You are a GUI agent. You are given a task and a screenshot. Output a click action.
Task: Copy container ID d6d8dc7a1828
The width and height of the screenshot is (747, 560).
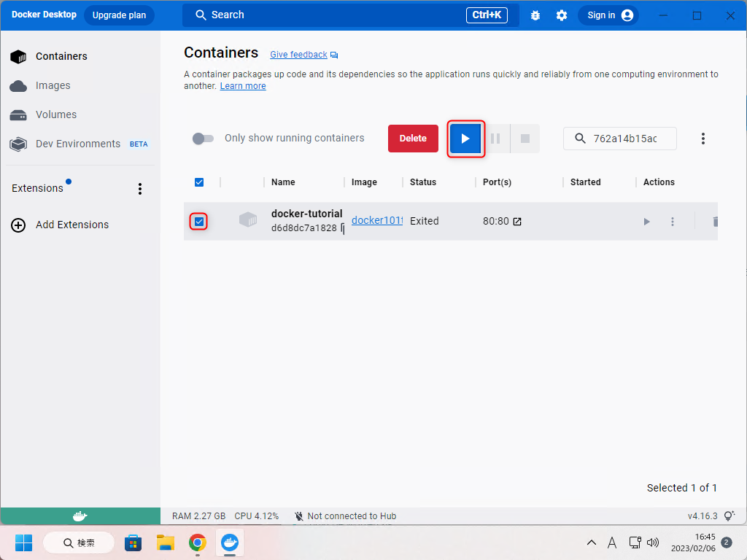tap(343, 228)
